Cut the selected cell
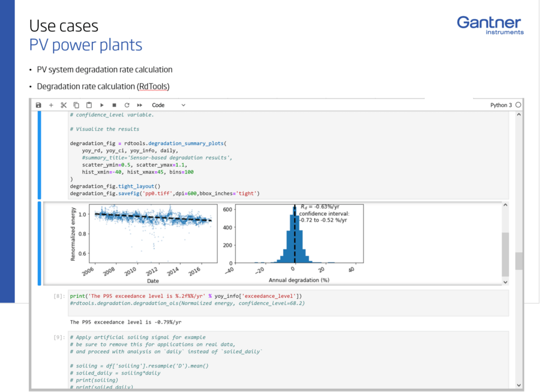540x392 pixels. pyautogui.click(x=64, y=105)
